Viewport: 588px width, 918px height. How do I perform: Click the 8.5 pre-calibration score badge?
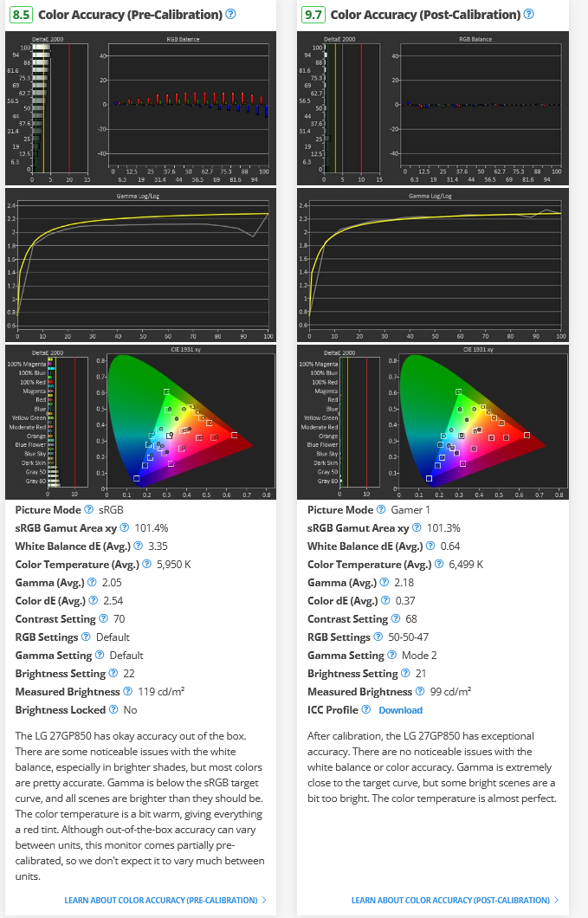tap(21, 14)
